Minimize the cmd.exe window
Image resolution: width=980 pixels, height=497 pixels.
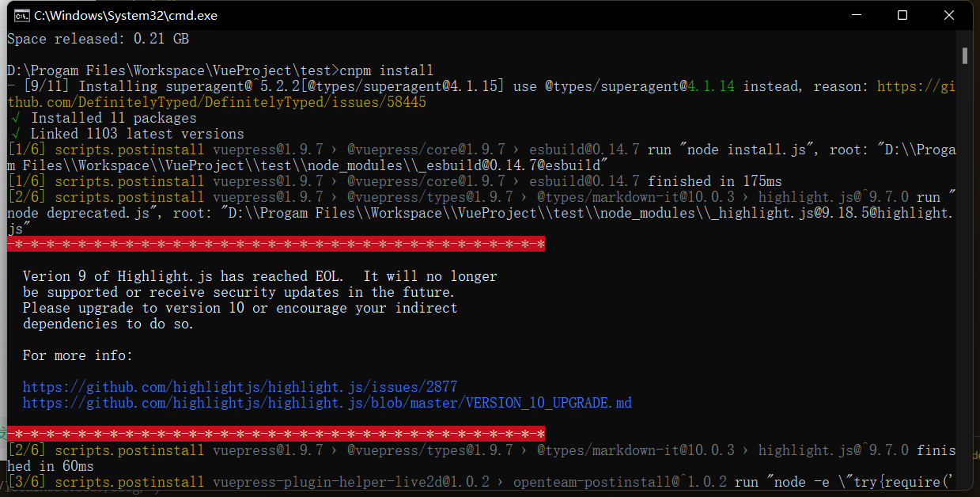(x=857, y=15)
